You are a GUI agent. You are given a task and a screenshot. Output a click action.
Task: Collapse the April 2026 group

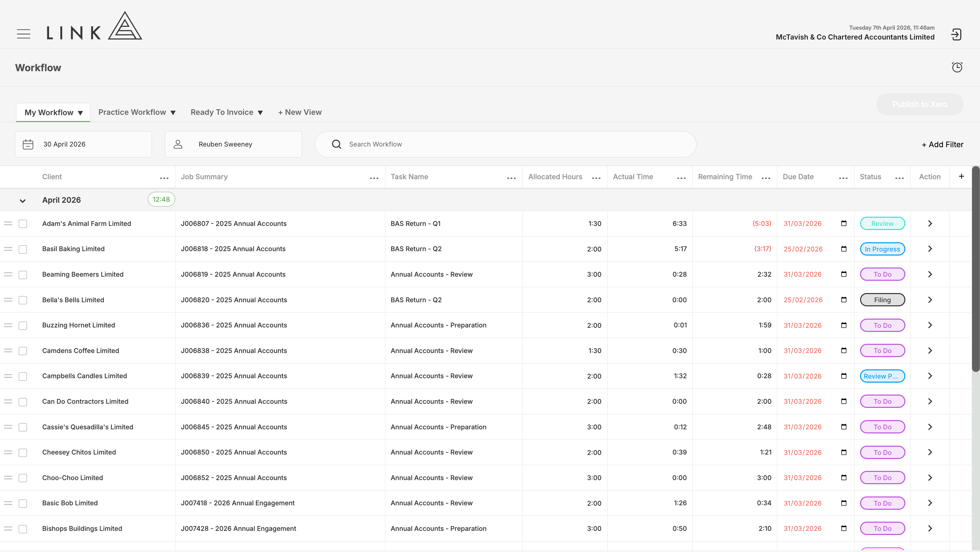point(22,201)
